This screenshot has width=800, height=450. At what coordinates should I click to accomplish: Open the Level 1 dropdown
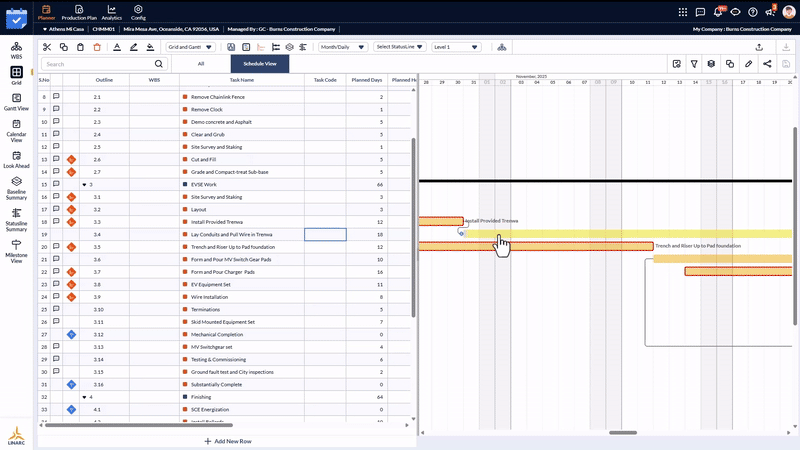coord(456,47)
